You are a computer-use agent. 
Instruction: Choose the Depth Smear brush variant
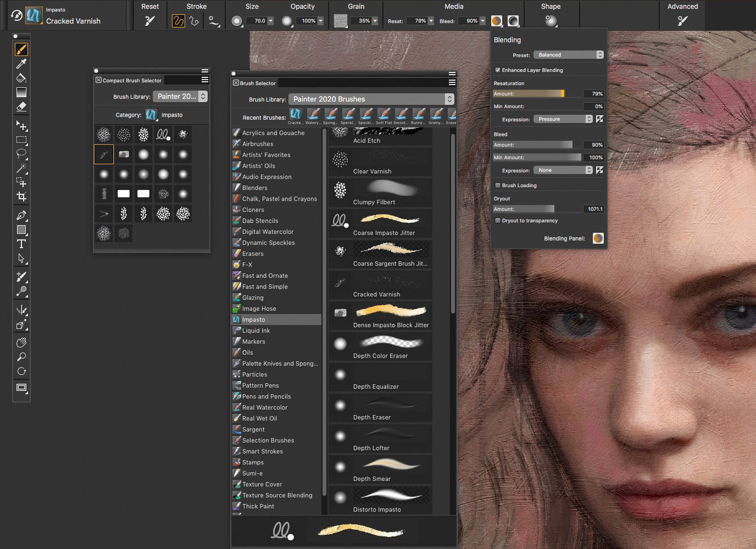coord(380,470)
